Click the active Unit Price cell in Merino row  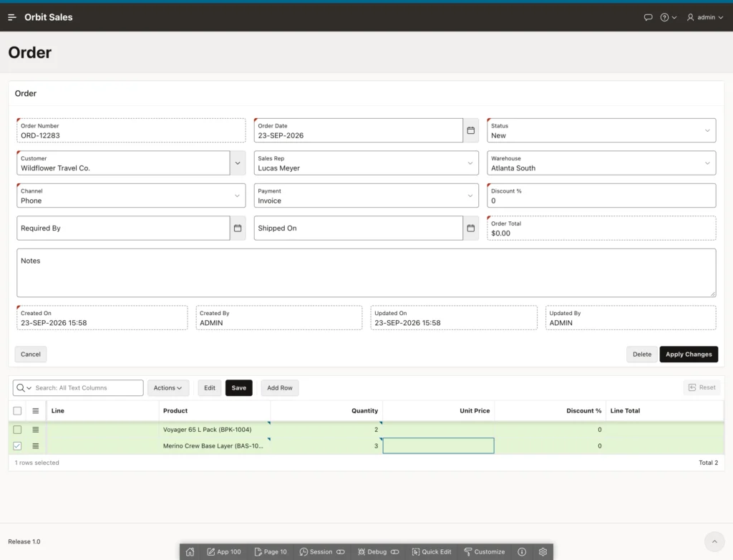point(439,446)
